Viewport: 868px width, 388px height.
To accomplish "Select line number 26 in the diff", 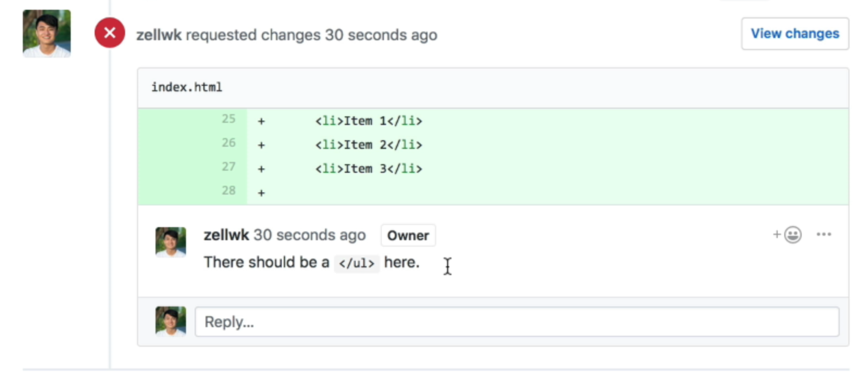I will coord(229,143).
